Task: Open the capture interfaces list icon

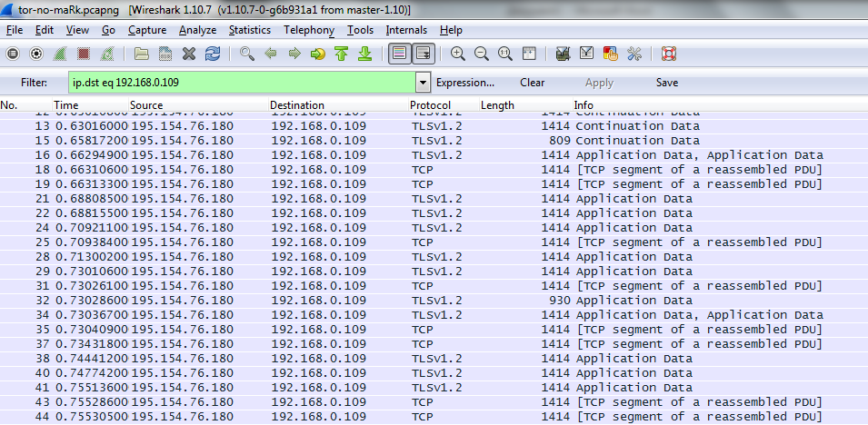Action: (13, 54)
